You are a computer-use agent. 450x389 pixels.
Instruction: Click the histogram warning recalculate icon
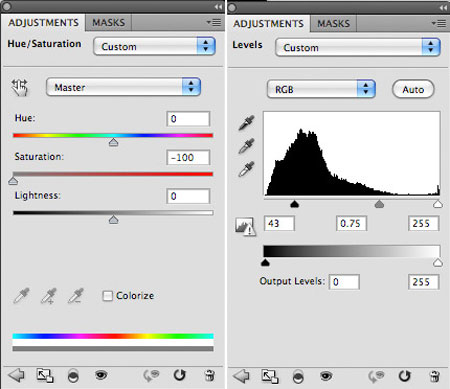click(245, 227)
